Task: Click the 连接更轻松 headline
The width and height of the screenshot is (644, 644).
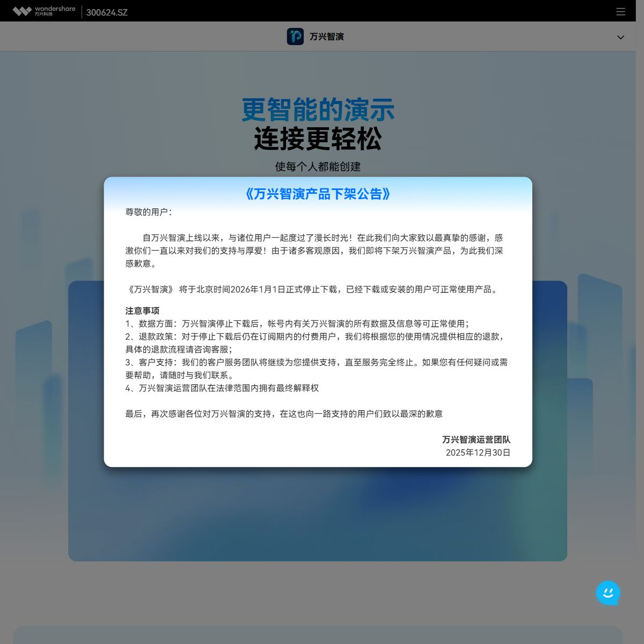Action: pos(318,138)
